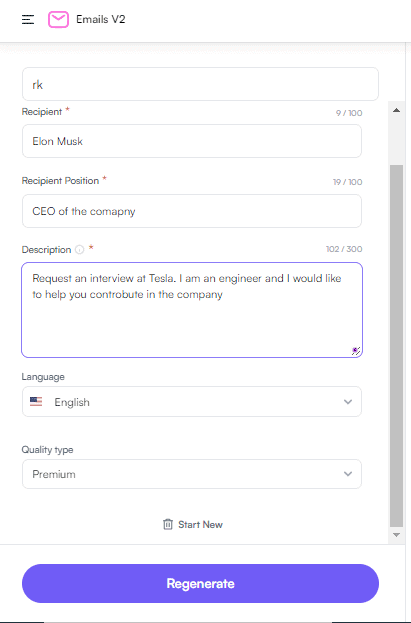This screenshot has width=411, height=623.
Task: Click the Recipient label
Action: (42, 112)
